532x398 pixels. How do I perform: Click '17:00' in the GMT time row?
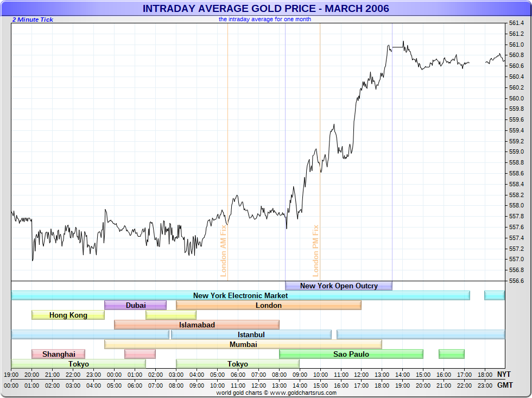click(x=362, y=386)
